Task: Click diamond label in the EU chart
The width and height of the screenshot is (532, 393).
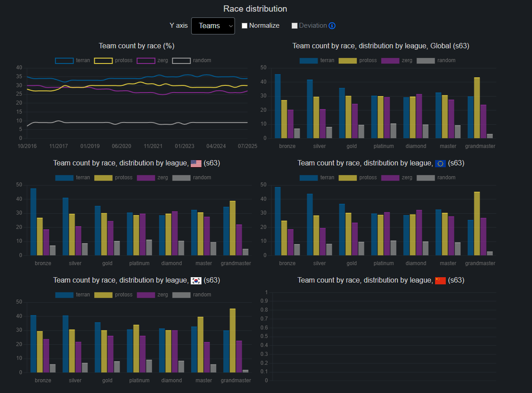Action: pos(416,263)
